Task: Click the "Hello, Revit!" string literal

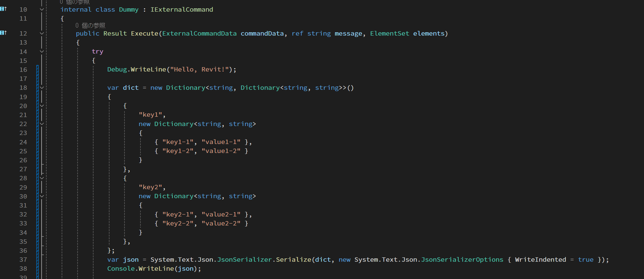Action: (199, 70)
